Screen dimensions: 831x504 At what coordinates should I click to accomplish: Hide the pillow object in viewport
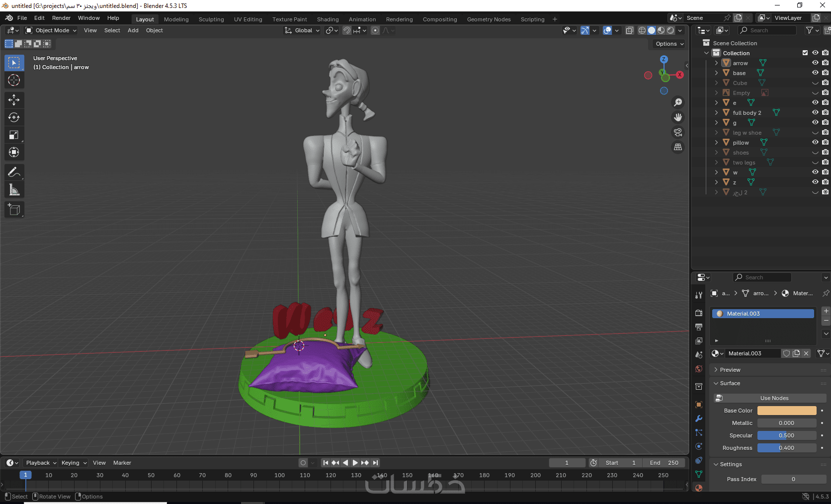[x=815, y=142]
